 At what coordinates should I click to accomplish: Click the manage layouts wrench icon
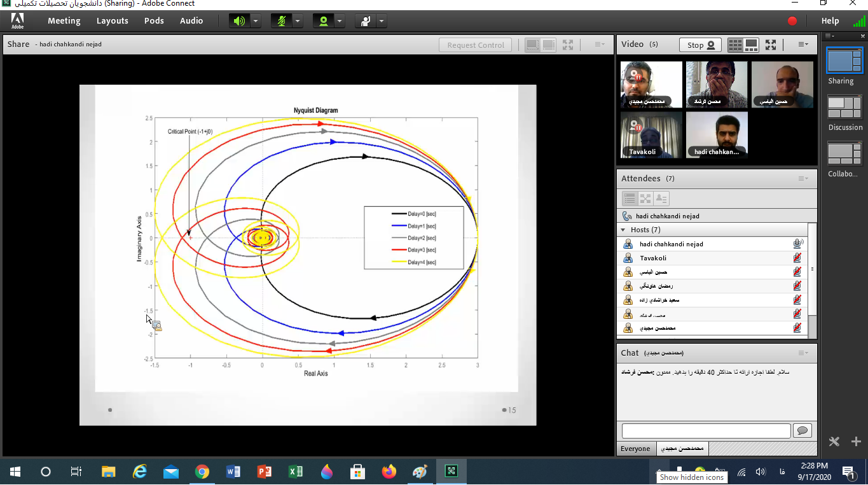coord(834,442)
